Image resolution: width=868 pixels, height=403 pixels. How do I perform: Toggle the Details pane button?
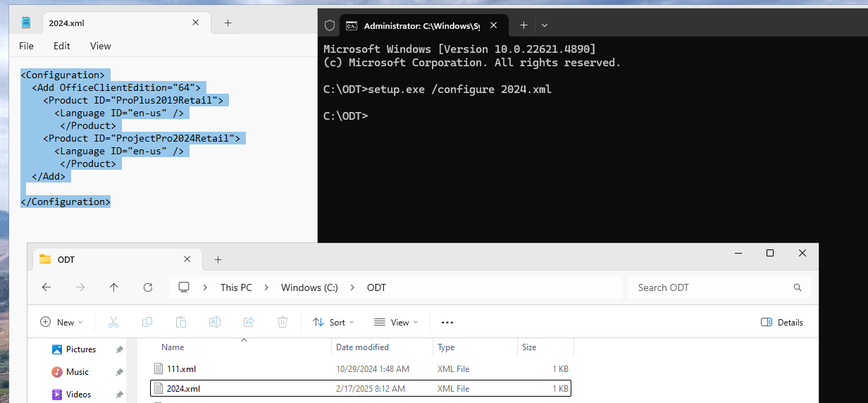pos(782,322)
